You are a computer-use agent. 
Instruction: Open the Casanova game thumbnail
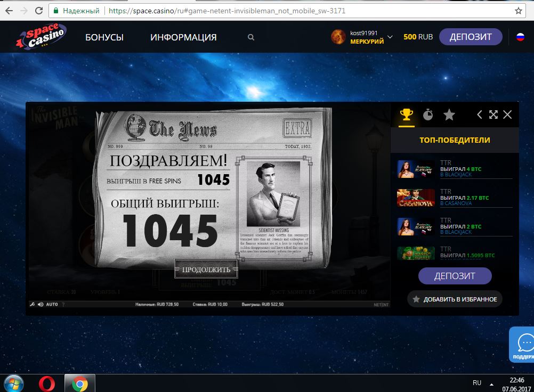point(416,198)
